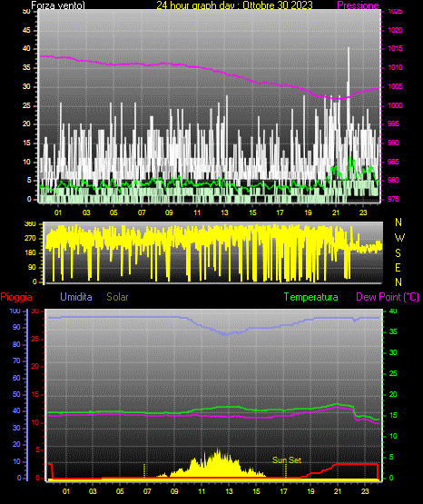Click the Temperatura legend label
The image size is (423, 504).
(x=311, y=297)
